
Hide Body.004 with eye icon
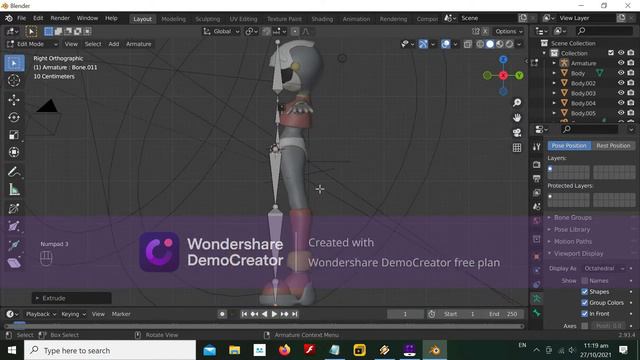pos(621,103)
